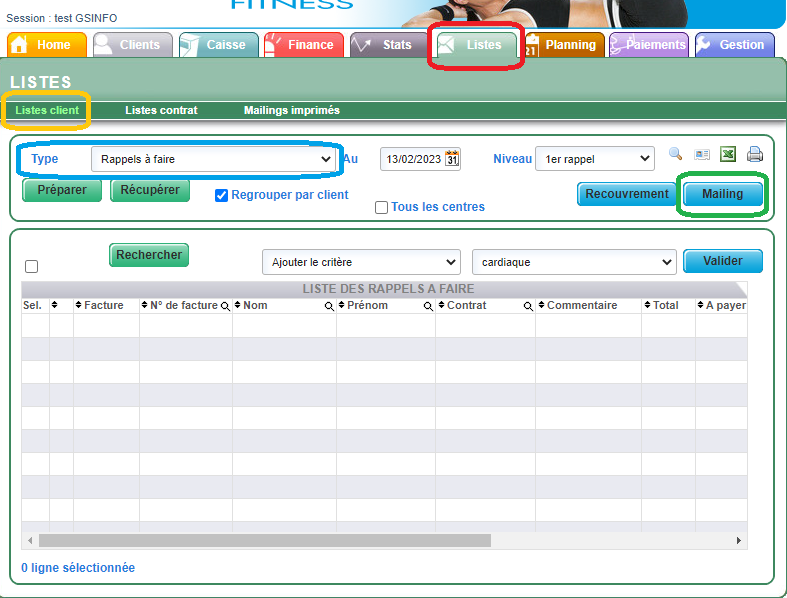The image size is (787, 598).
Task: Click the Recouvrement button
Action: pyautogui.click(x=626, y=194)
